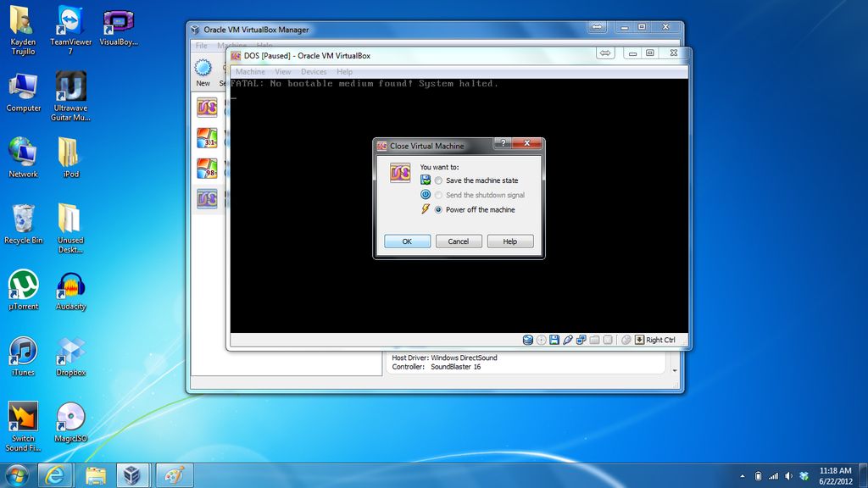Open iPod folder on desktop
The width and height of the screenshot is (868, 488).
coord(70,158)
